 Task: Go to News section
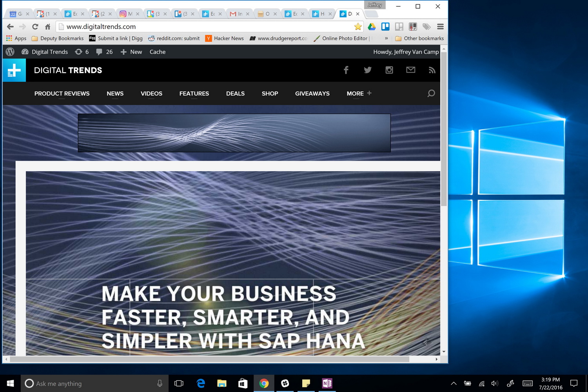tap(115, 94)
